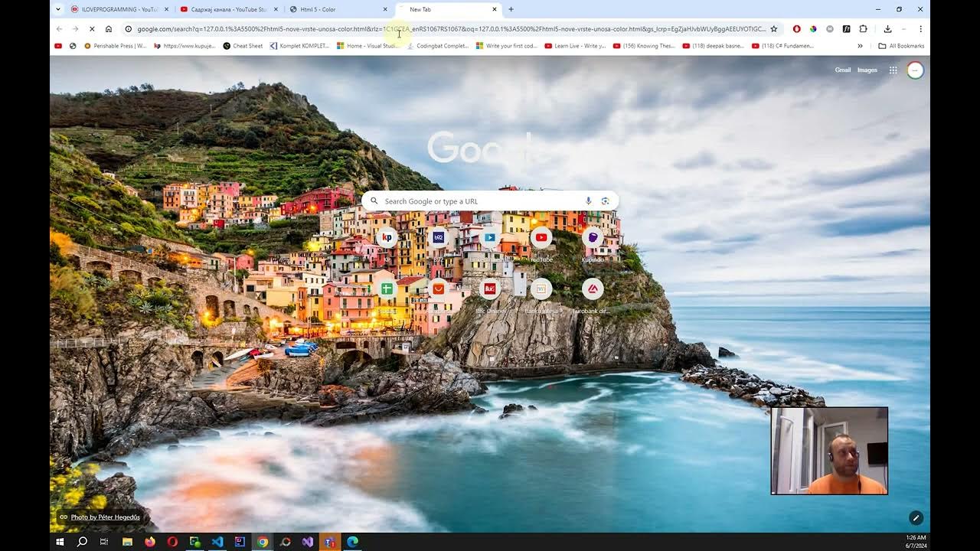The height and width of the screenshot is (551, 980).
Task: Open the Codingbat Complet... bookmark
Action: click(437, 46)
